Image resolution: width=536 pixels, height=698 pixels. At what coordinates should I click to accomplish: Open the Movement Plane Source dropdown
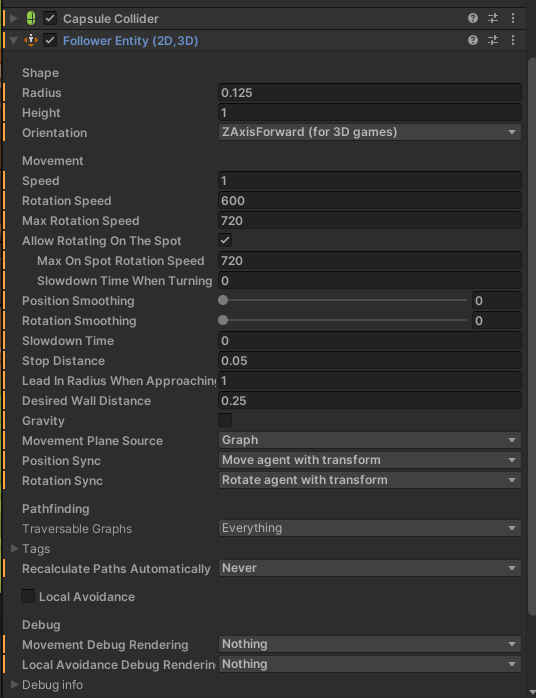click(370, 440)
